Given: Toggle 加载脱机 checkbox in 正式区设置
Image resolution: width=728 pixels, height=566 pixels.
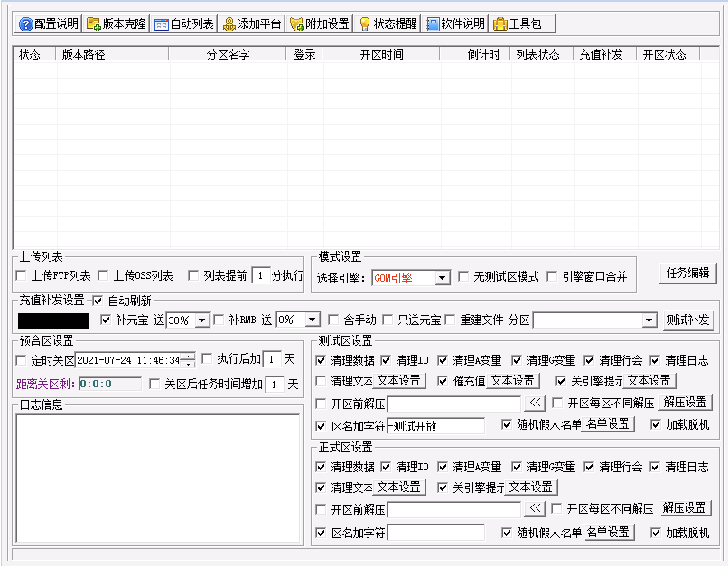Looking at the screenshot, I should click(x=656, y=533).
